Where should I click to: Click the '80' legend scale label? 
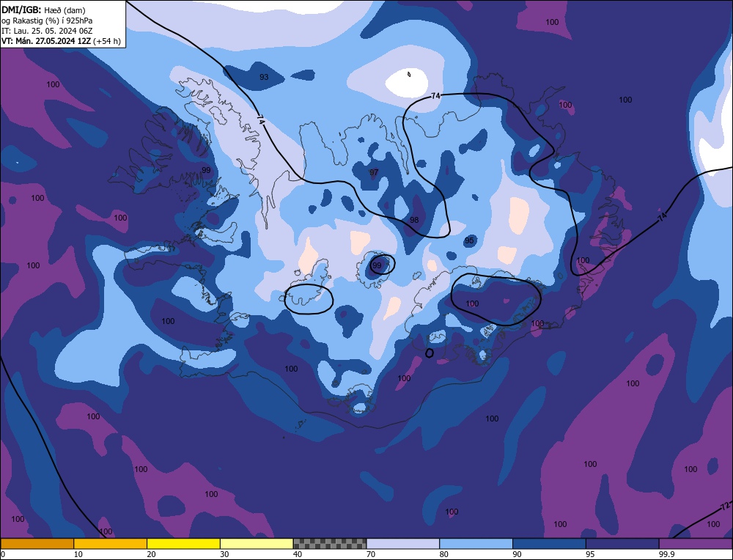(444, 554)
